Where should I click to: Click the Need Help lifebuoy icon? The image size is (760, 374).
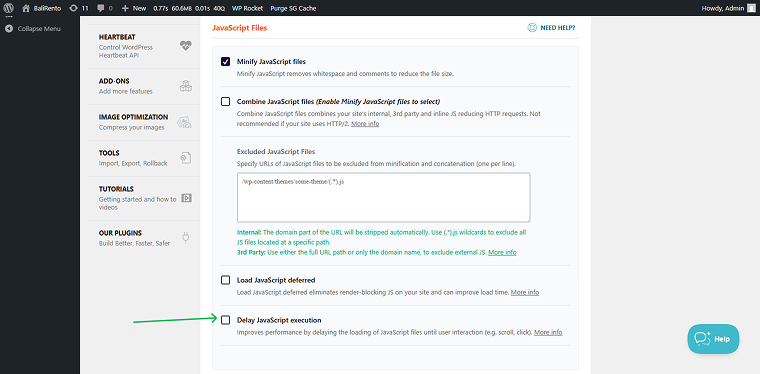tap(532, 28)
